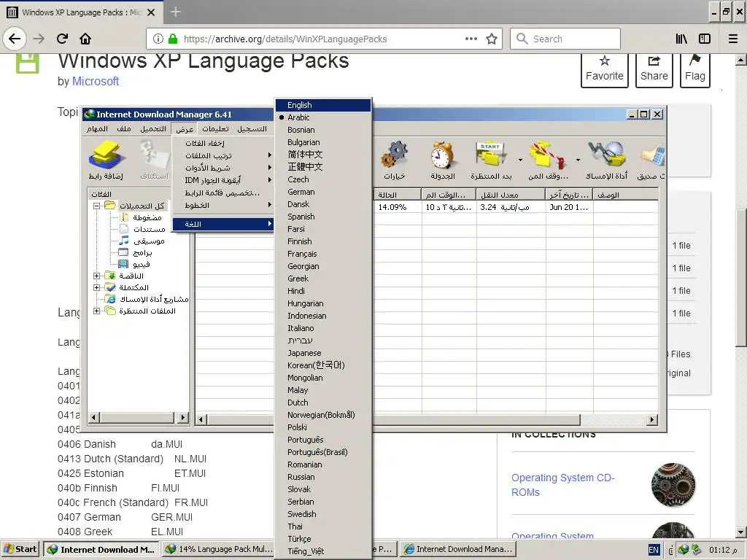Open the Help menu in IDM
Screen dimensions: 747x560
(215, 128)
